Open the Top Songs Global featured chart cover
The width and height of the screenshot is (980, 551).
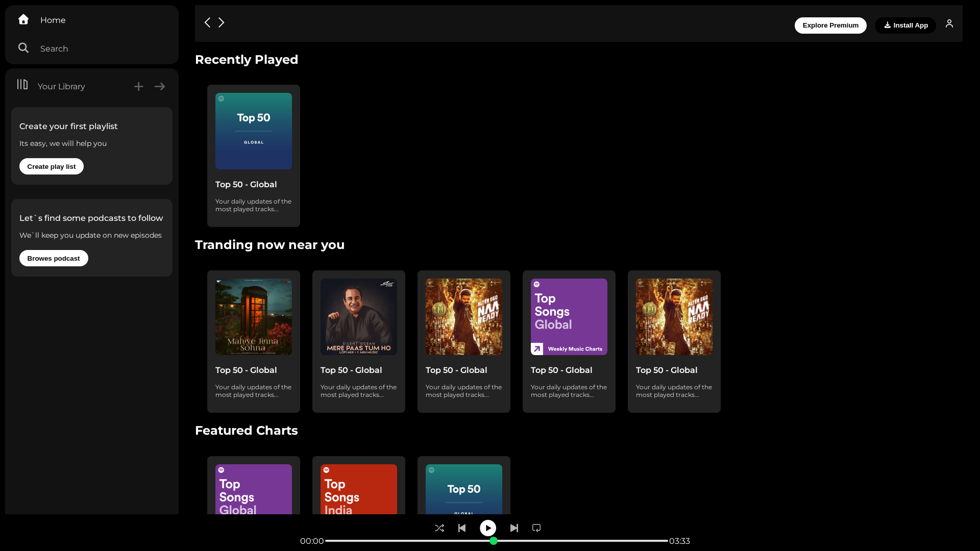[x=254, y=489]
